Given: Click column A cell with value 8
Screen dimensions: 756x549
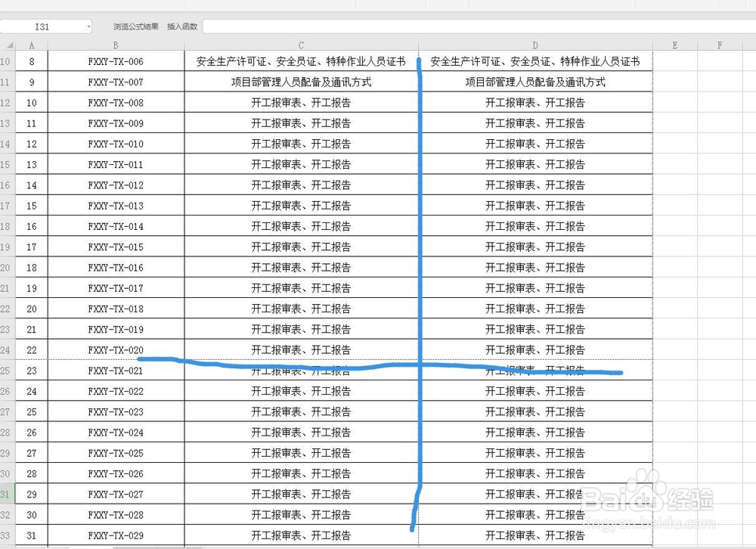Looking at the screenshot, I should coord(32,61).
